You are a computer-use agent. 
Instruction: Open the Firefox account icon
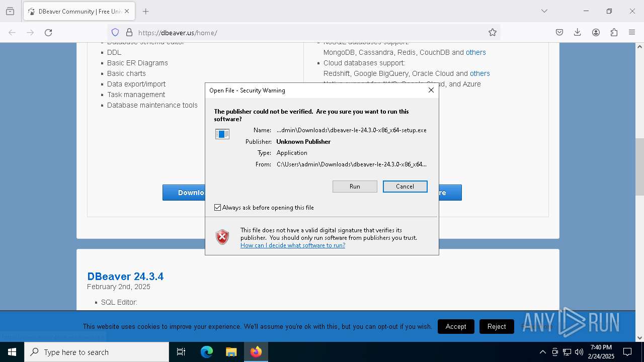[596, 33]
